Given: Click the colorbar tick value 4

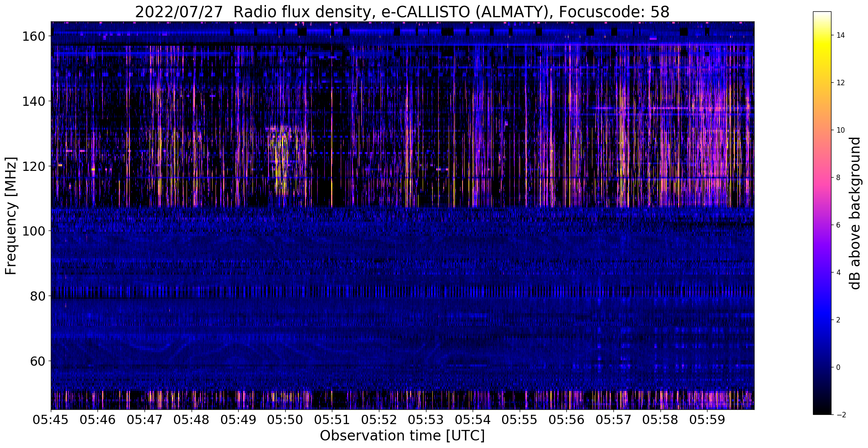Looking at the screenshot, I should 839,273.
